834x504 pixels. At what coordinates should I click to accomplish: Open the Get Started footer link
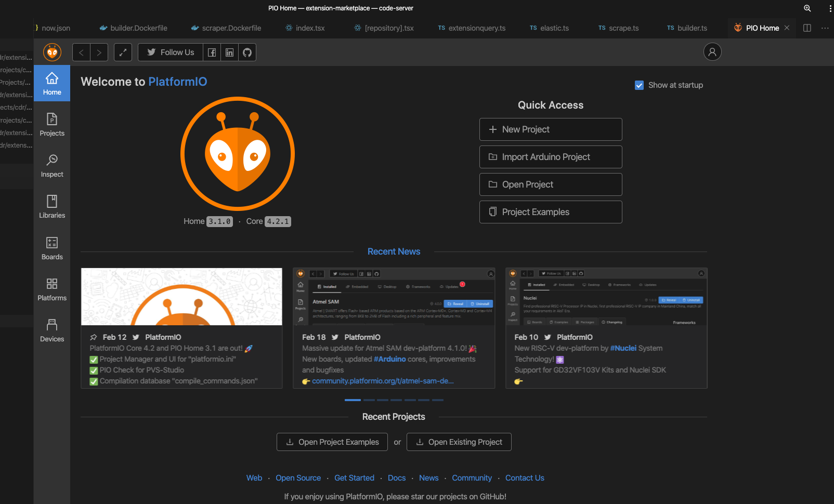[354, 478]
